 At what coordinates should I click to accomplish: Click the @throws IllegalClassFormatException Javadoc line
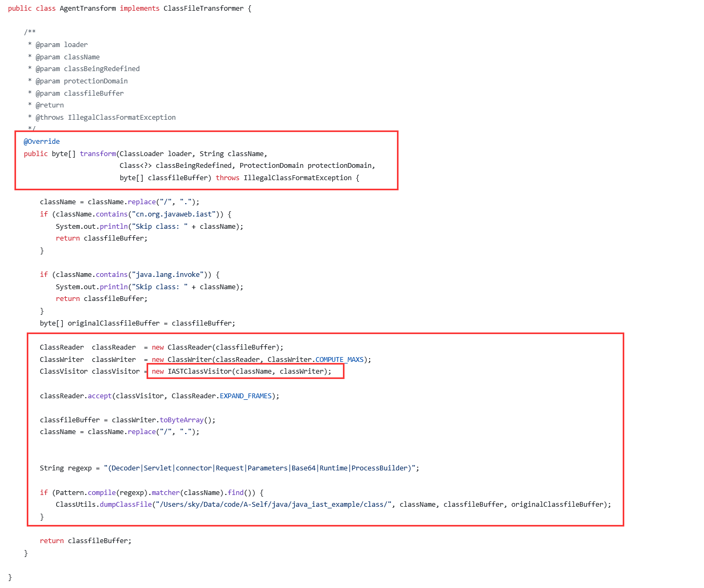click(x=105, y=118)
